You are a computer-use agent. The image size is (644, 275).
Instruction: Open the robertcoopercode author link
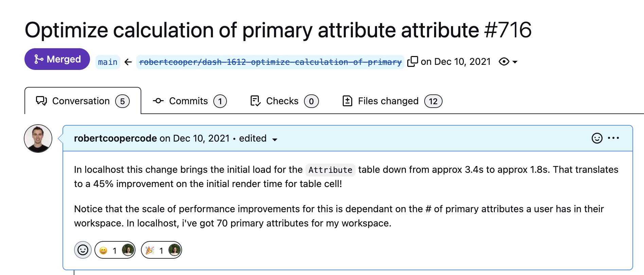tap(115, 139)
